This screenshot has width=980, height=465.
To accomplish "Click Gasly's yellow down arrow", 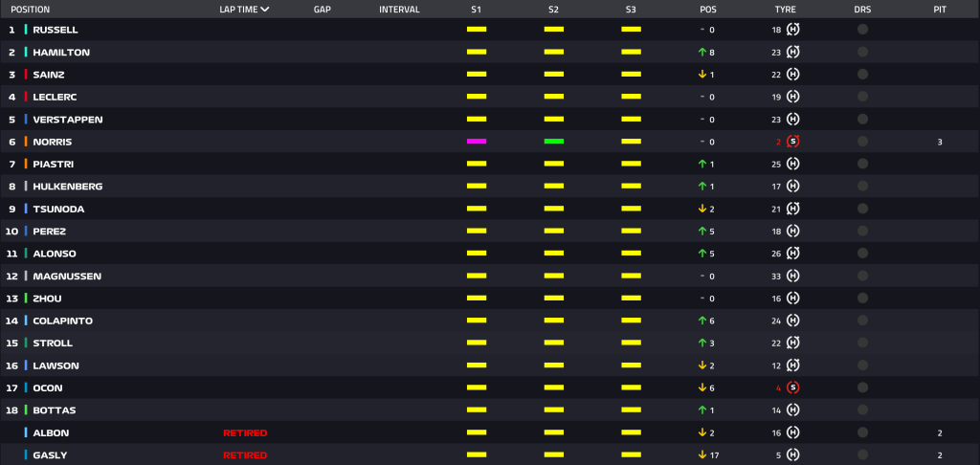I will (702, 455).
